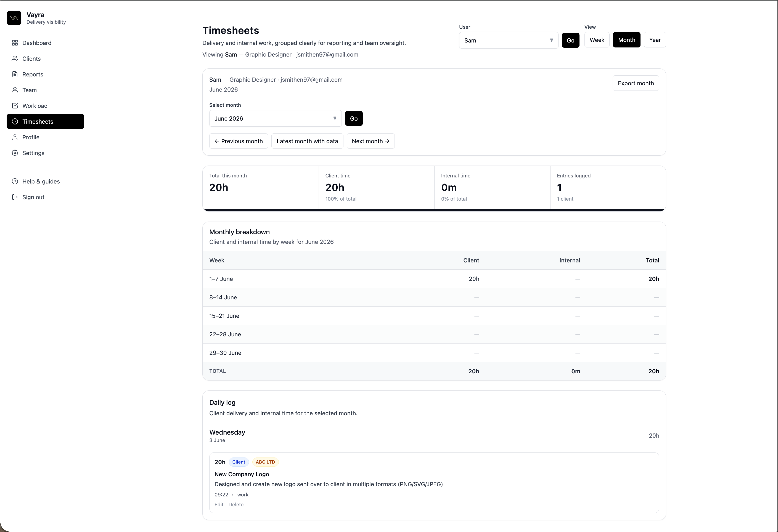
Task: Click the 8–14 June week row
Action: coord(434,297)
